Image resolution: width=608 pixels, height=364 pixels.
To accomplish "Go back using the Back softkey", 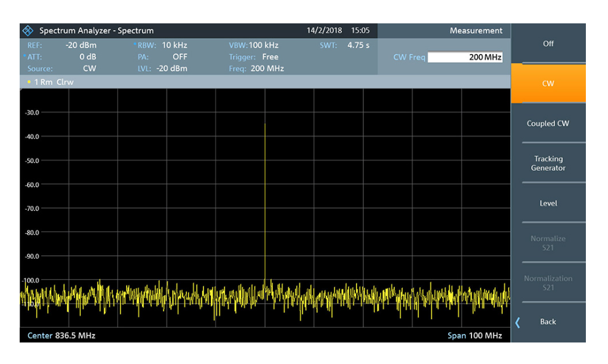I will click(548, 322).
